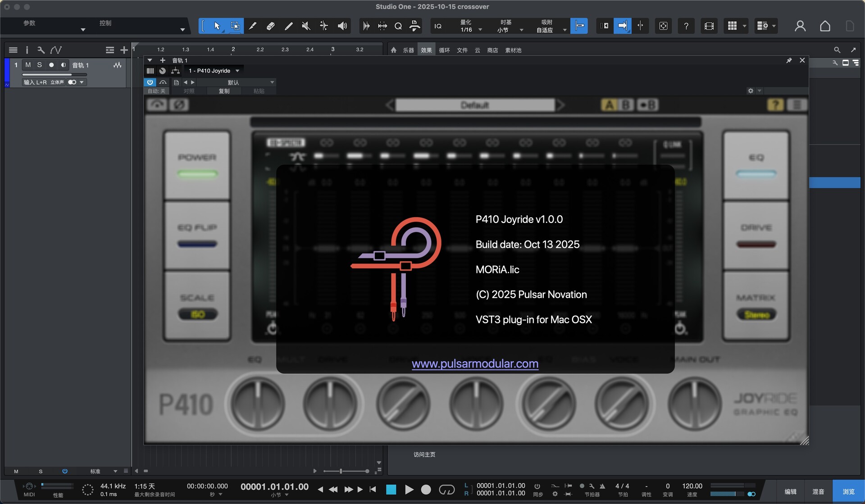Toggle plugin bypass power button
The width and height of the screenshot is (865, 504).
pos(150,82)
